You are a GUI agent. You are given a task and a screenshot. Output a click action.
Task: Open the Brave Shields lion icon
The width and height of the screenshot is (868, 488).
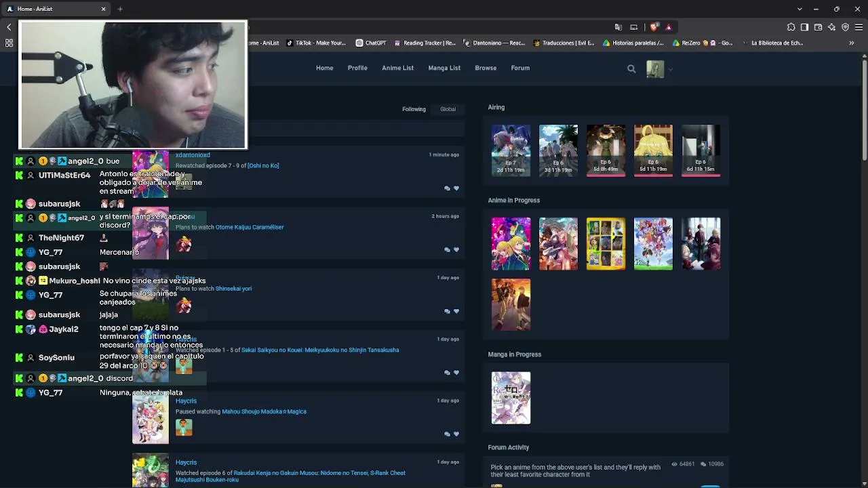(x=654, y=27)
